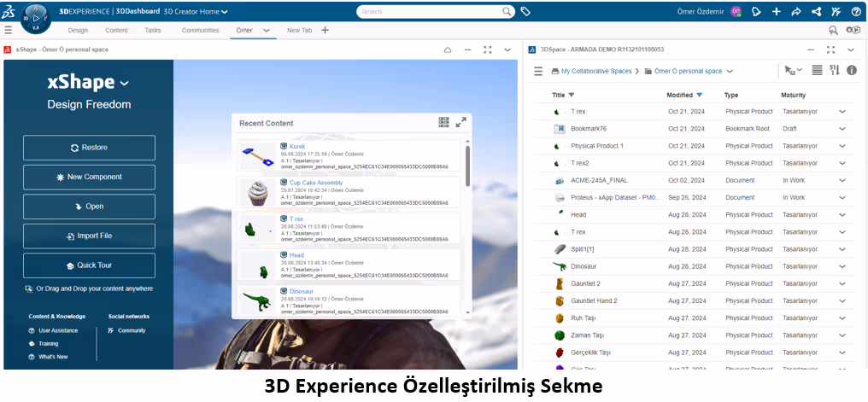Open My Collaborative Spaces breadcrumb
868x402 pixels.
[596, 72]
